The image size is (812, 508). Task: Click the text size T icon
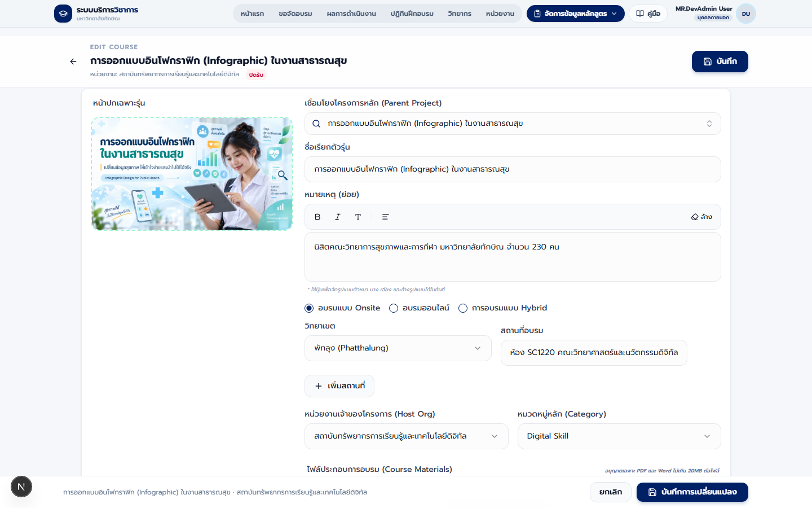coord(358,217)
